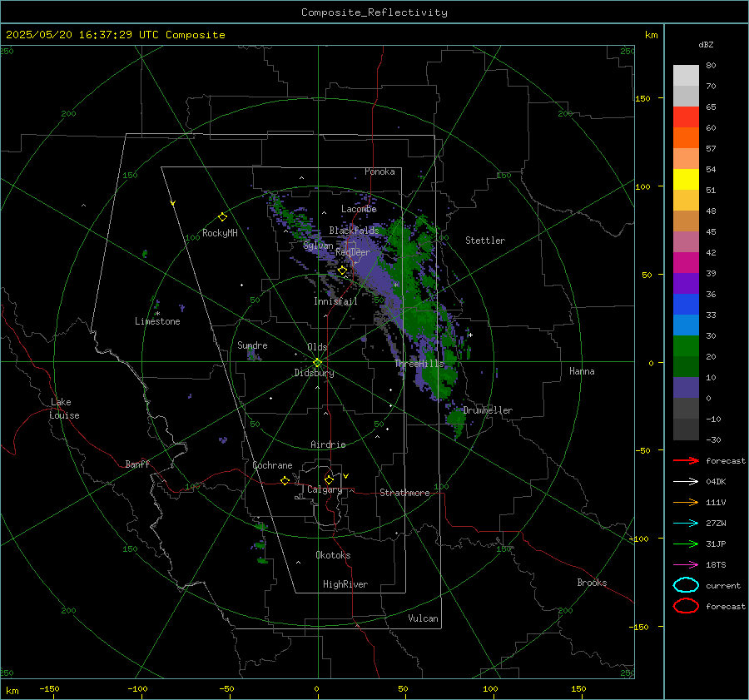Click the Sylvan label on the map
749x700 pixels.
pyautogui.click(x=318, y=246)
